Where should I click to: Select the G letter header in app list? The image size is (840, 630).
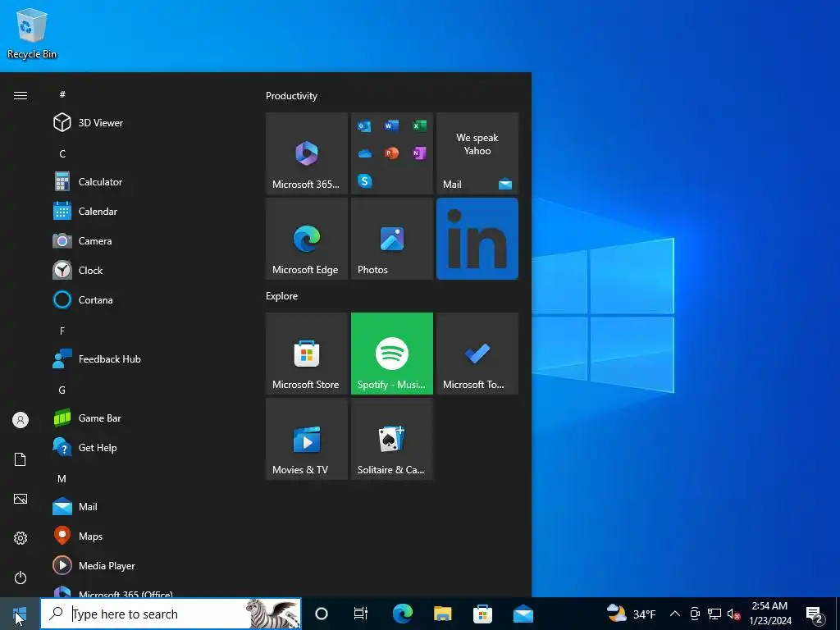pyautogui.click(x=62, y=390)
